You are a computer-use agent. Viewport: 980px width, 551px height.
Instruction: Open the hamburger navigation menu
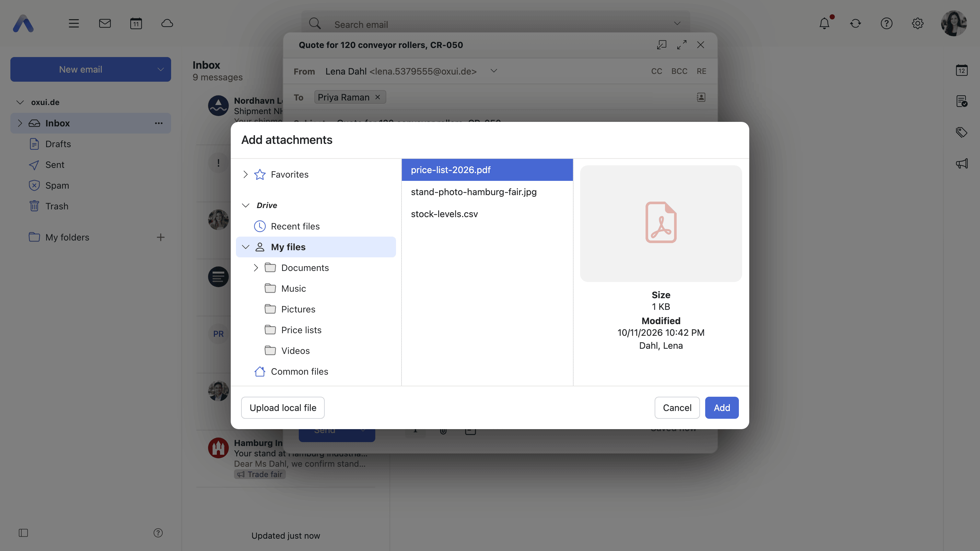click(x=74, y=24)
